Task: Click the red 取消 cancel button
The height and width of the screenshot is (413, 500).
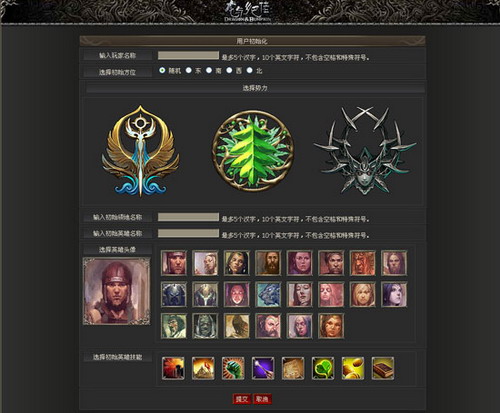Action: pyautogui.click(x=263, y=399)
